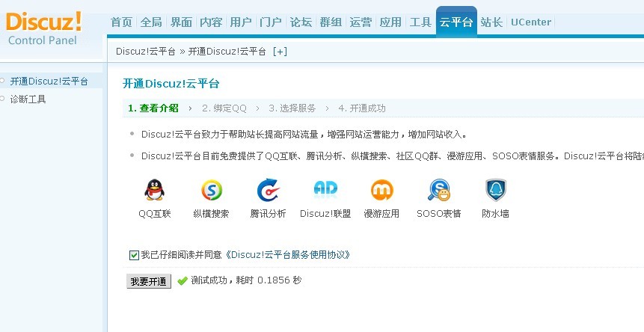Click the 防水墙 label text

pos(496,214)
